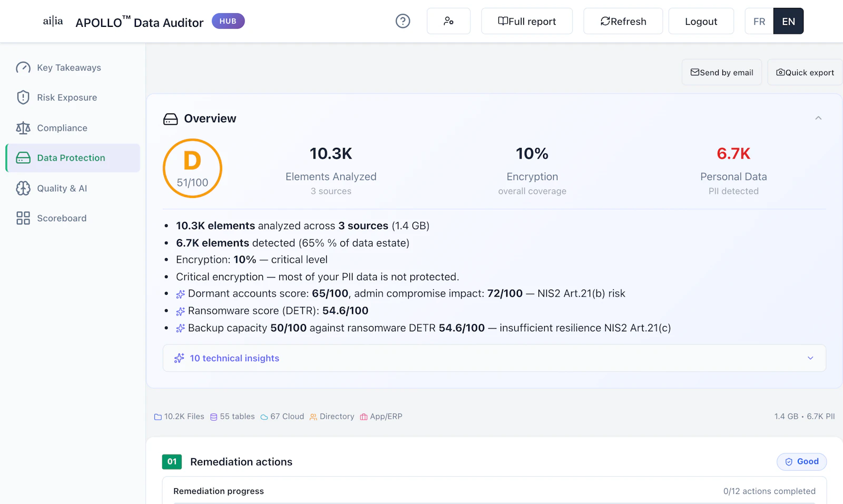This screenshot has width=843, height=504.
Task: Navigate to the Quality & AI section
Action: click(x=63, y=188)
